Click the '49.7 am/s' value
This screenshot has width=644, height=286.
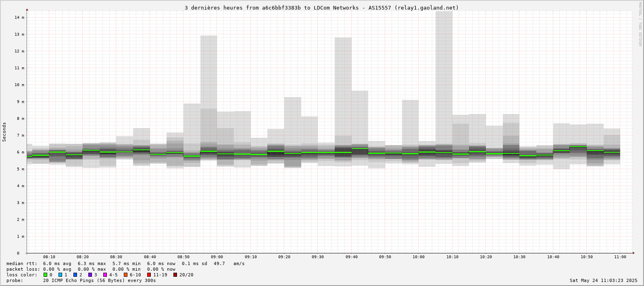tap(229, 263)
